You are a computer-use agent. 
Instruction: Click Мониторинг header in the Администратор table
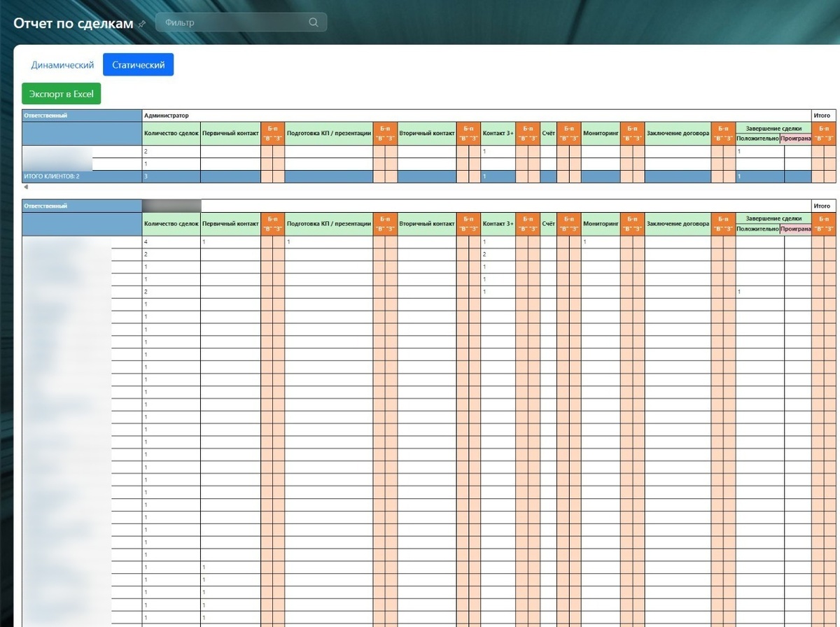click(x=601, y=134)
